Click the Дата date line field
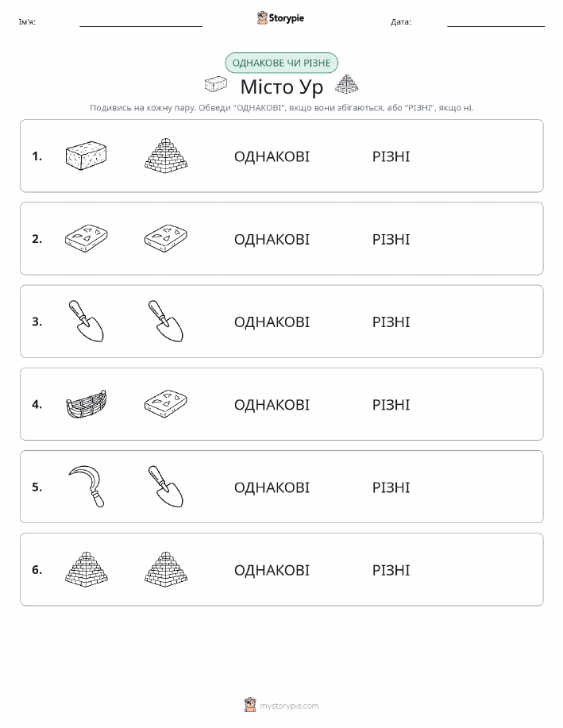Image resolution: width=563 pixels, height=728 pixels. click(x=496, y=21)
